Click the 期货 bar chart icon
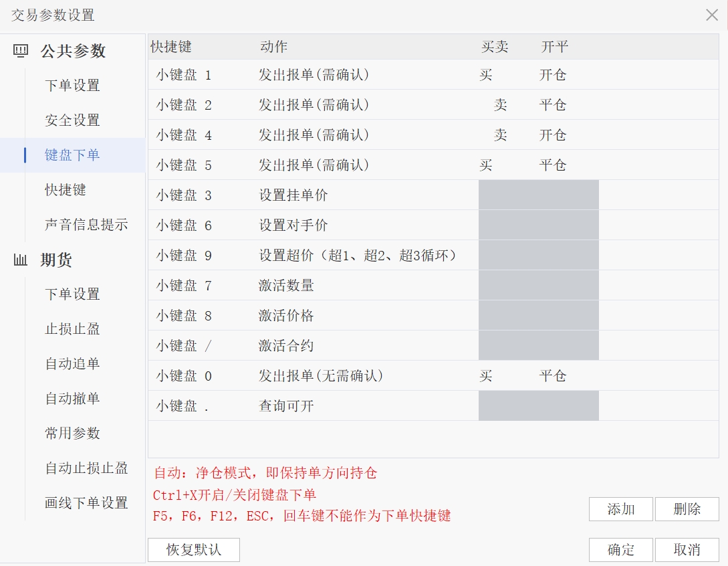 (x=21, y=260)
